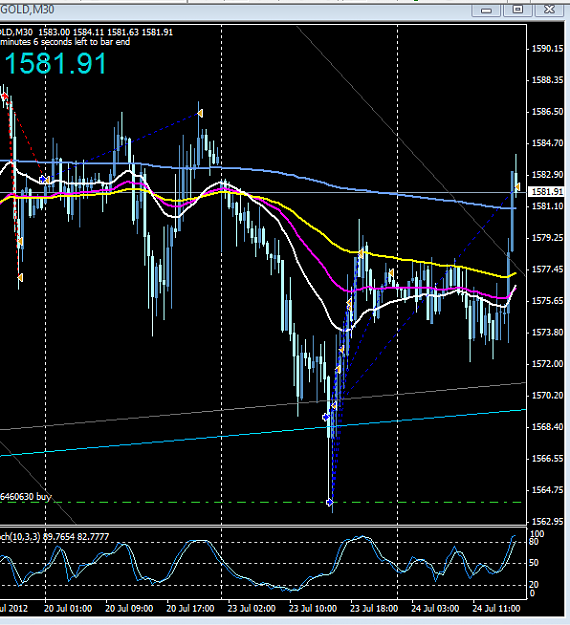Click the large cyan 1581.91 price display
Image resolution: width=570 pixels, height=625 pixels.
[x=55, y=64]
